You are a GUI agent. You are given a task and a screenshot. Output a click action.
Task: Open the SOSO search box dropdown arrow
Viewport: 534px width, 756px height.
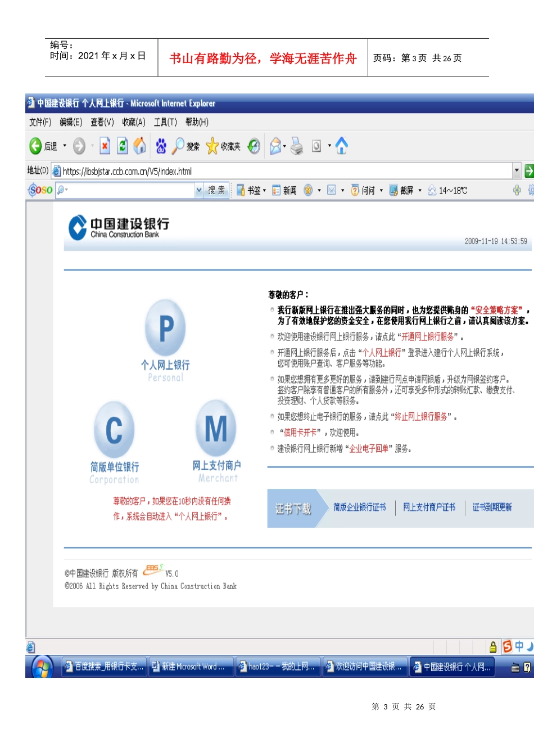click(x=199, y=191)
